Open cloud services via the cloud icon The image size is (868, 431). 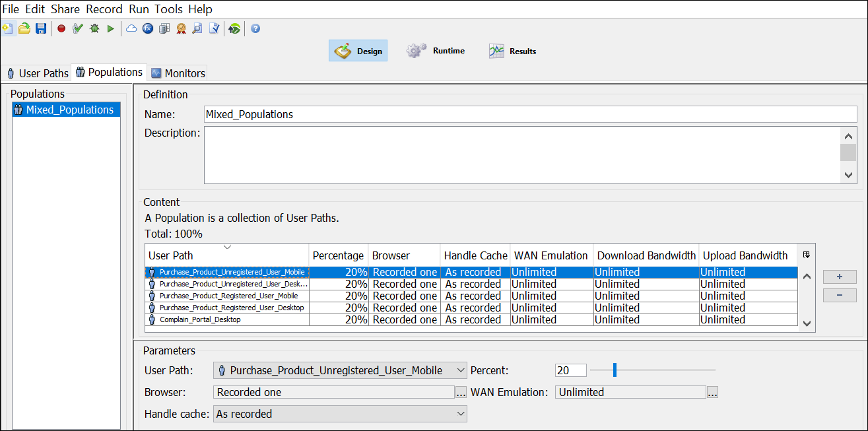coord(131,28)
